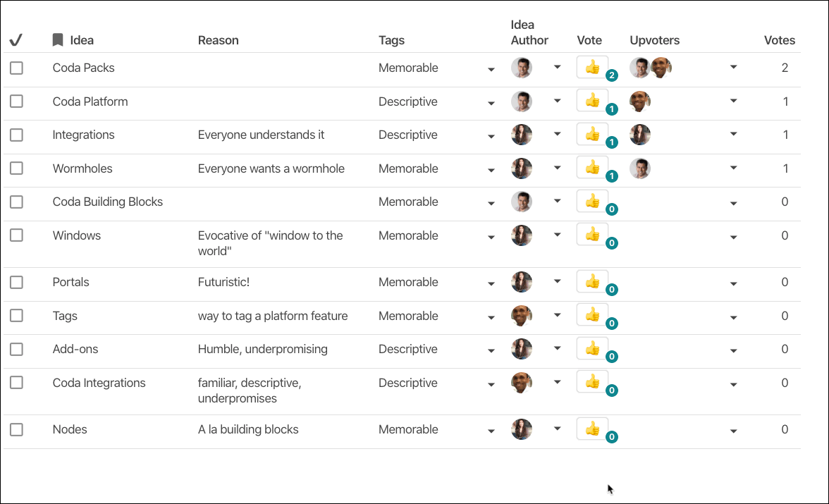Expand Idea Author dropdown for Windows row
829x504 pixels.
pos(558,235)
